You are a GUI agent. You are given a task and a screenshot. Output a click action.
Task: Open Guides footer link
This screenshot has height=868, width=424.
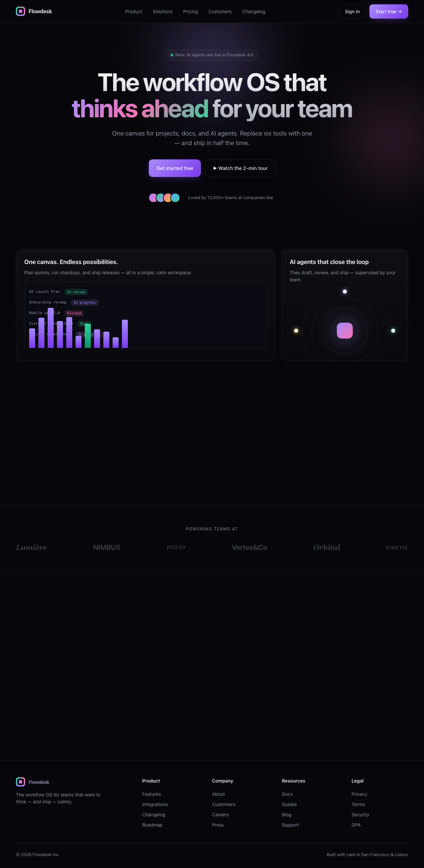[289, 805]
